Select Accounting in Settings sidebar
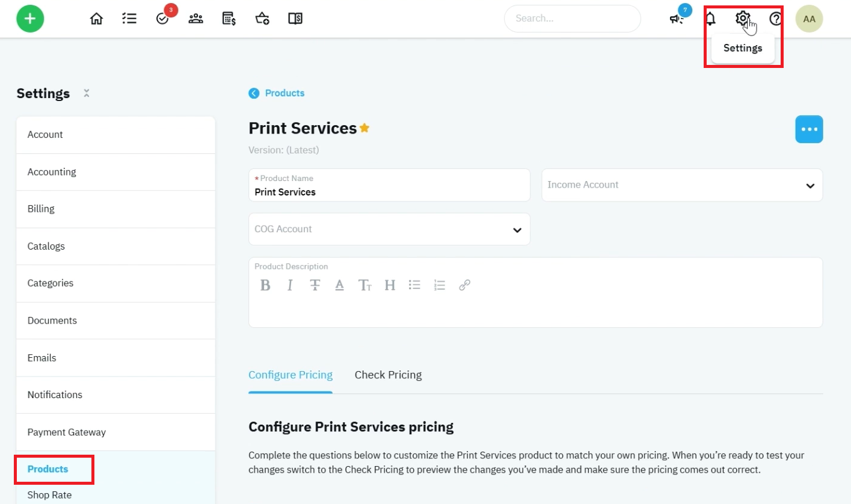Viewport: 851px width, 504px height. 115,172
